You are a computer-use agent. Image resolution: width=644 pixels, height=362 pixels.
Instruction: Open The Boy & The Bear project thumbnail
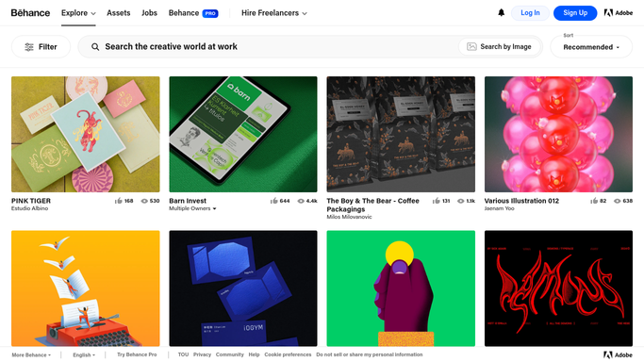[401, 134]
